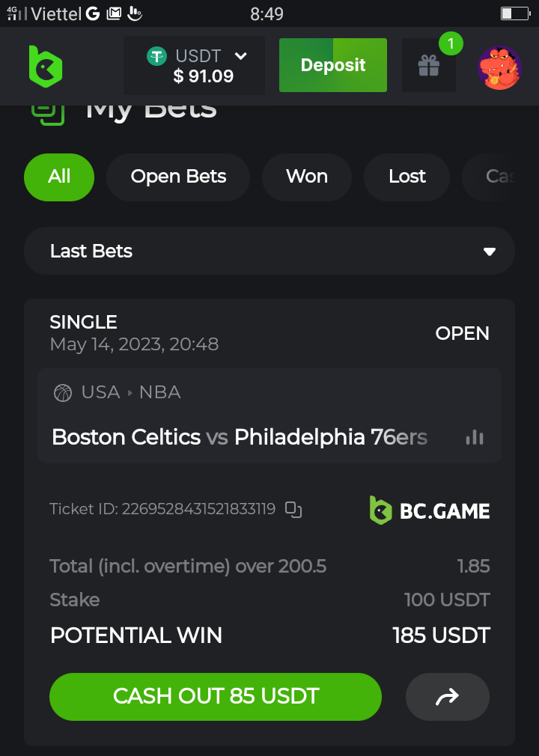Show the Won bets tab
The height and width of the screenshot is (756, 539).
pyautogui.click(x=307, y=177)
